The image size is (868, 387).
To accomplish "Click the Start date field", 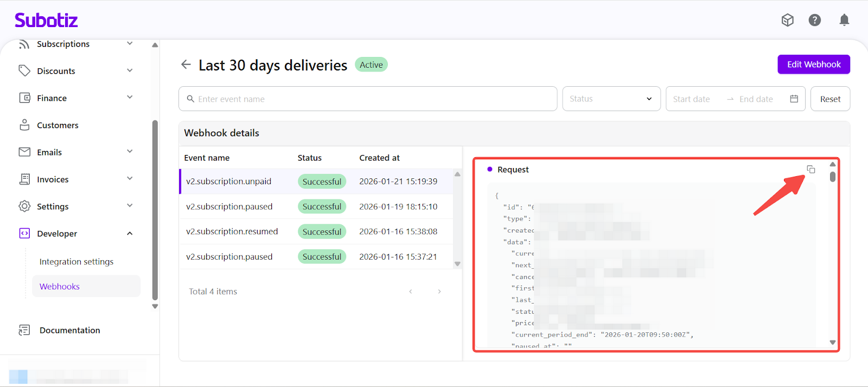I will [692, 99].
